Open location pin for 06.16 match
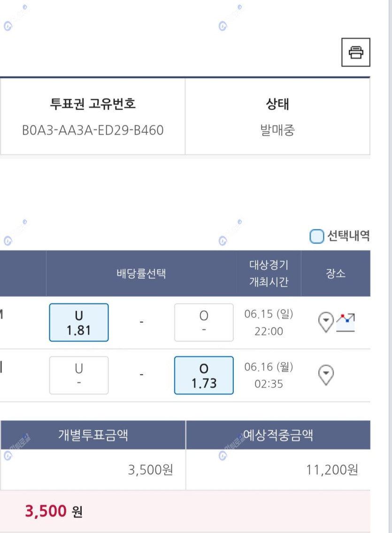This screenshot has width=392, height=533. [x=326, y=375]
